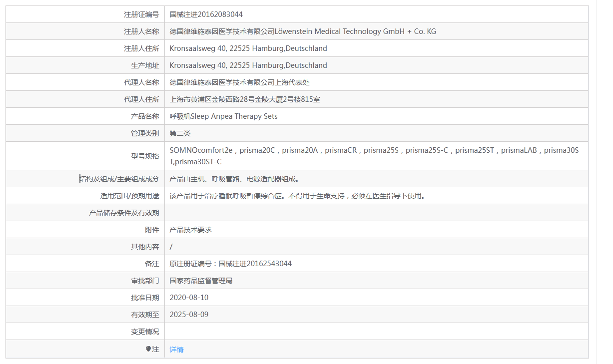Image resolution: width=613 pixels, height=364 pixels.
Task: Select registration number 国械注进20162083044
Action: pyautogui.click(x=206, y=14)
